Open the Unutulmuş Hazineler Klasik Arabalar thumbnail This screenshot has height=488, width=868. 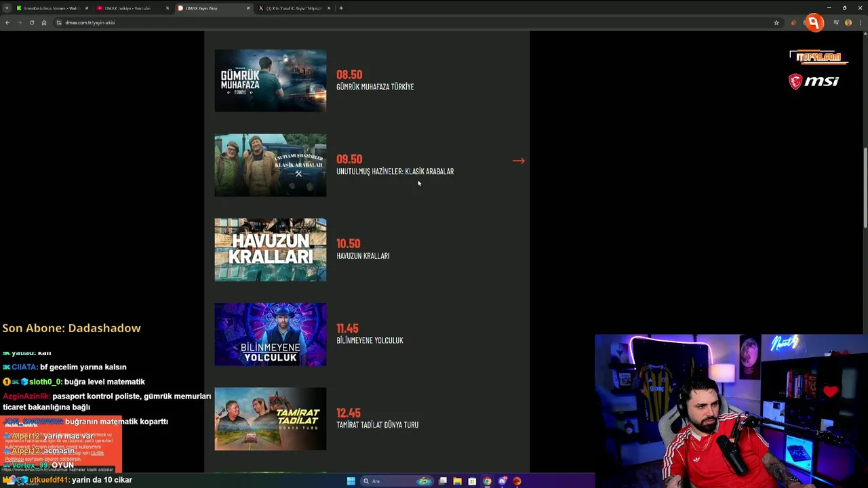pyautogui.click(x=271, y=165)
